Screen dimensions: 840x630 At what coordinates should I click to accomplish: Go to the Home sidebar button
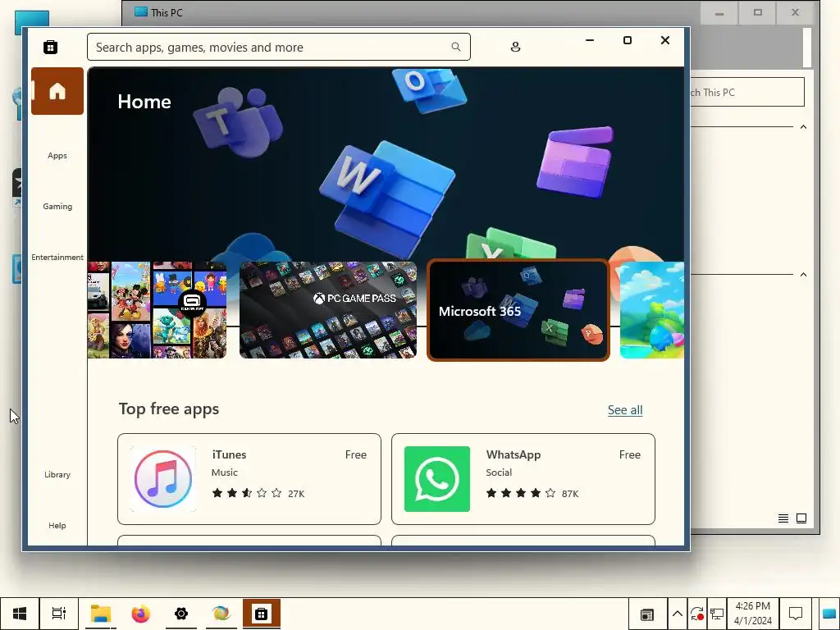(57, 91)
